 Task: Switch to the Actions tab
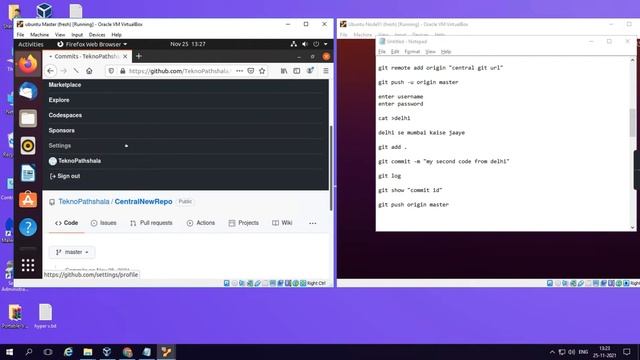tap(200, 223)
